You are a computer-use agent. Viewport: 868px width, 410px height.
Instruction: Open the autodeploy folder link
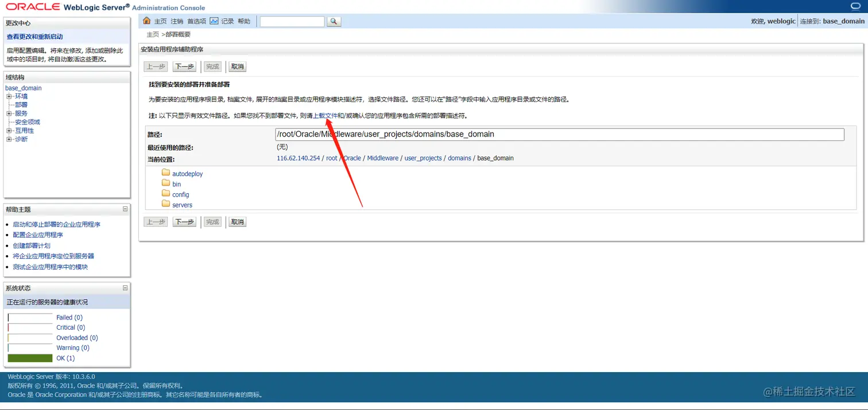coord(188,174)
